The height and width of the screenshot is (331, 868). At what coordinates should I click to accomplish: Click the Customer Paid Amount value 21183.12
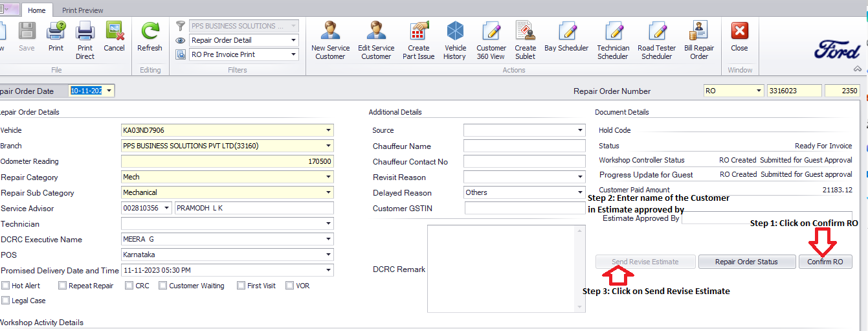pos(837,190)
